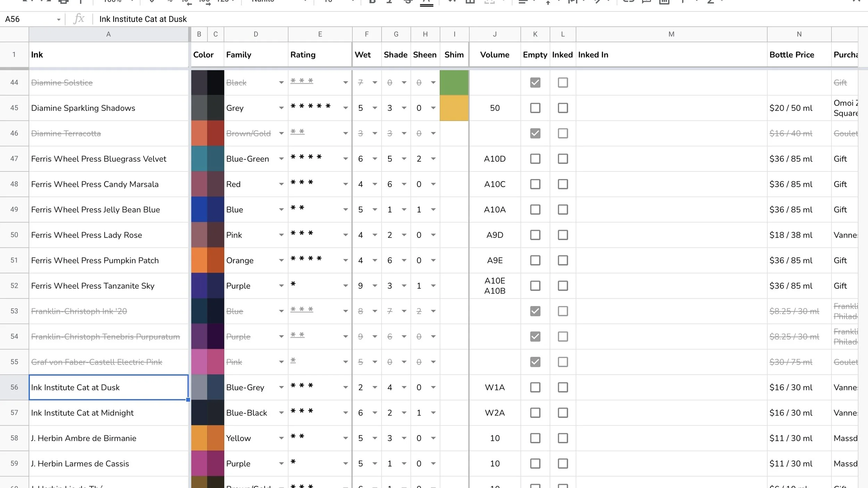The height and width of the screenshot is (488, 868).
Task: Select column E header
Action: (x=320, y=34)
